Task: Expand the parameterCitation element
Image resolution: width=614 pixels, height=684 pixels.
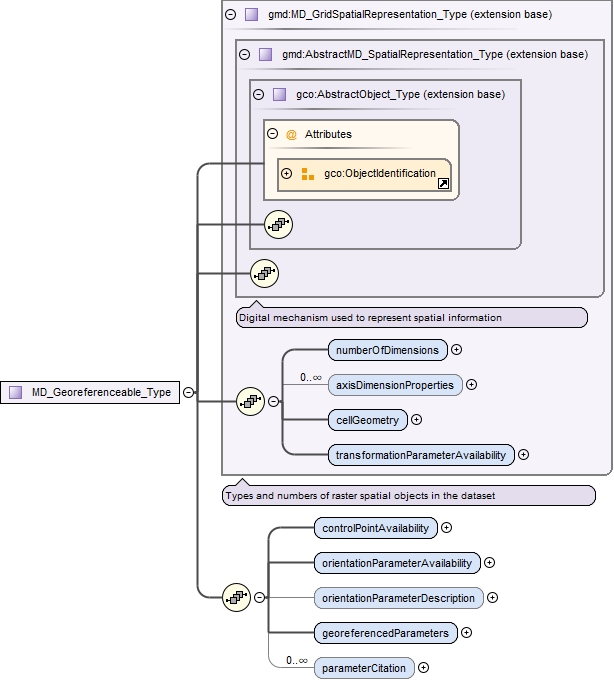Action: (x=424, y=667)
